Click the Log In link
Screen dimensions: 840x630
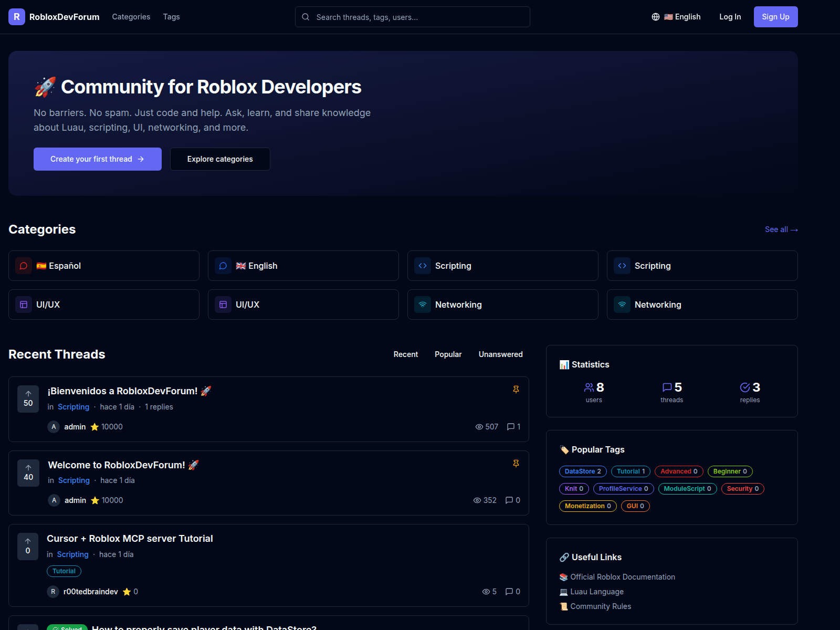tap(730, 17)
